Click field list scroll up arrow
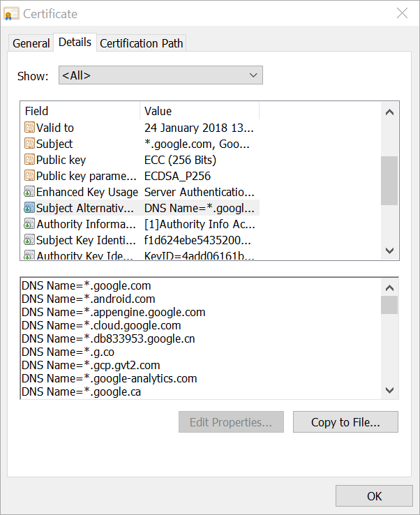This screenshot has height=515, width=420. (389, 112)
